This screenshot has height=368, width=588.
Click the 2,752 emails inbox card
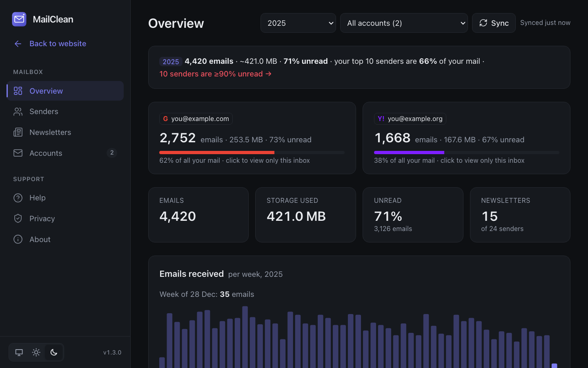pos(252,138)
